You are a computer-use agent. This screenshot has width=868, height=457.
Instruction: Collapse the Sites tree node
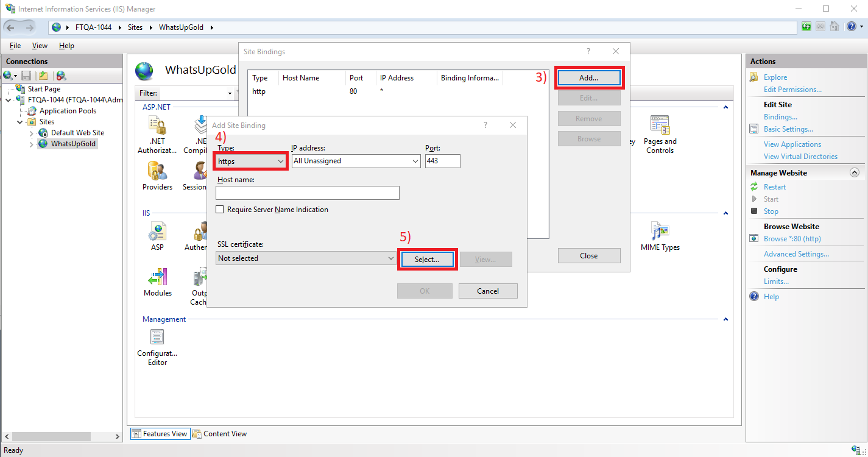(19, 122)
